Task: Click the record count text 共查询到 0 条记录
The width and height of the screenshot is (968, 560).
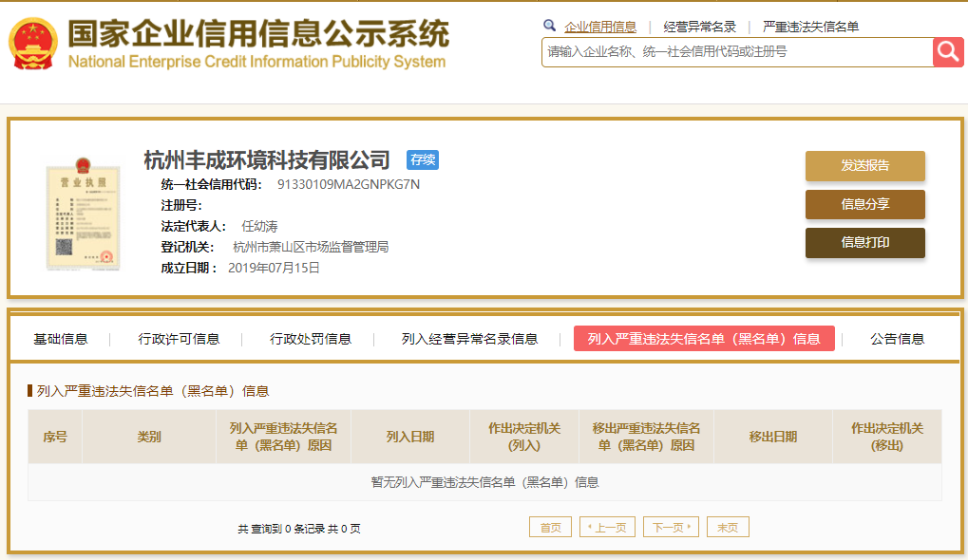Action: [x=281, y=529]
